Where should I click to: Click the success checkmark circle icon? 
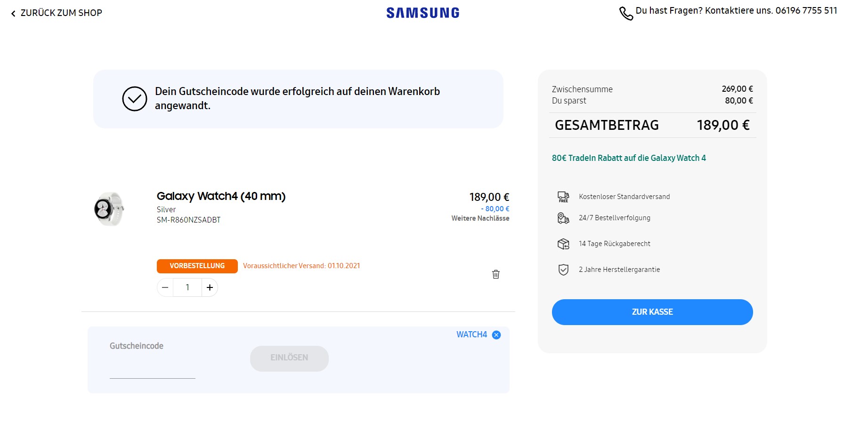coord(135,99)
